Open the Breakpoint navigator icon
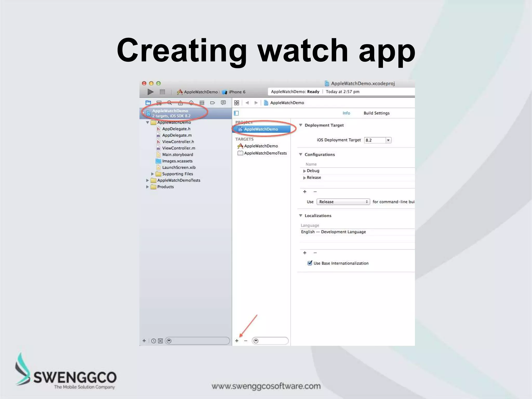 pos(212,103)
